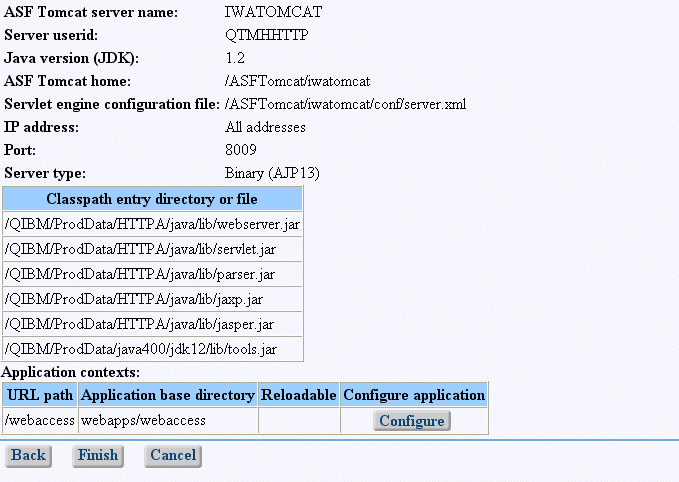Select the port value 8009
The image size is (679, 482).
coord(241,150)
